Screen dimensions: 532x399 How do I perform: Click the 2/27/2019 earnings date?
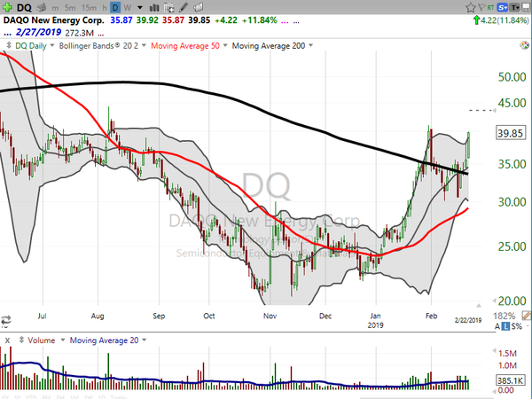tap(38, 33)
